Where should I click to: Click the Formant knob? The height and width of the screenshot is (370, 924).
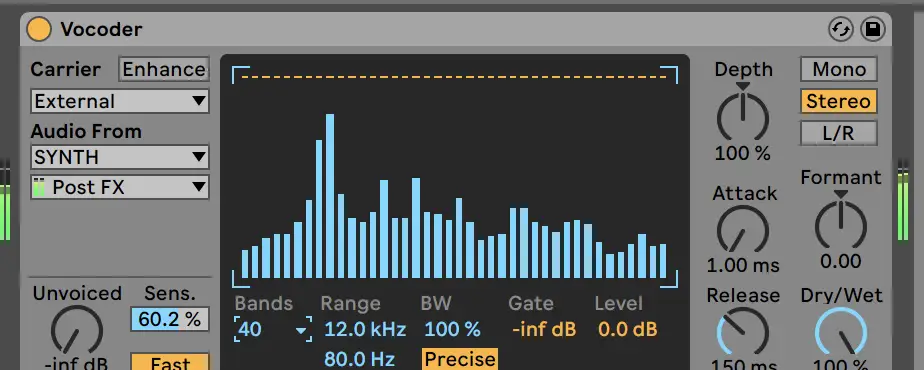point(841,226)
